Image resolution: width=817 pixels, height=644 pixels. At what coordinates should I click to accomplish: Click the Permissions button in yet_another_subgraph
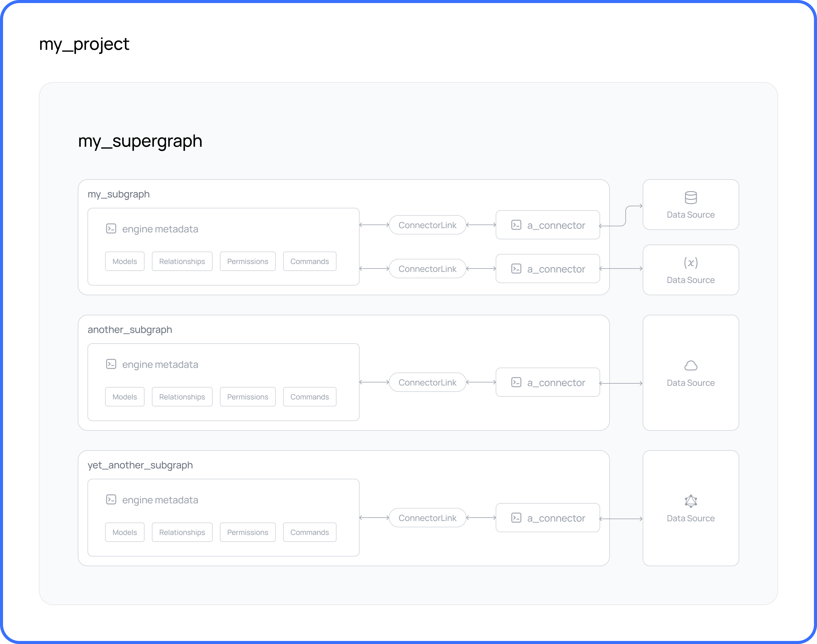point(247,532)
